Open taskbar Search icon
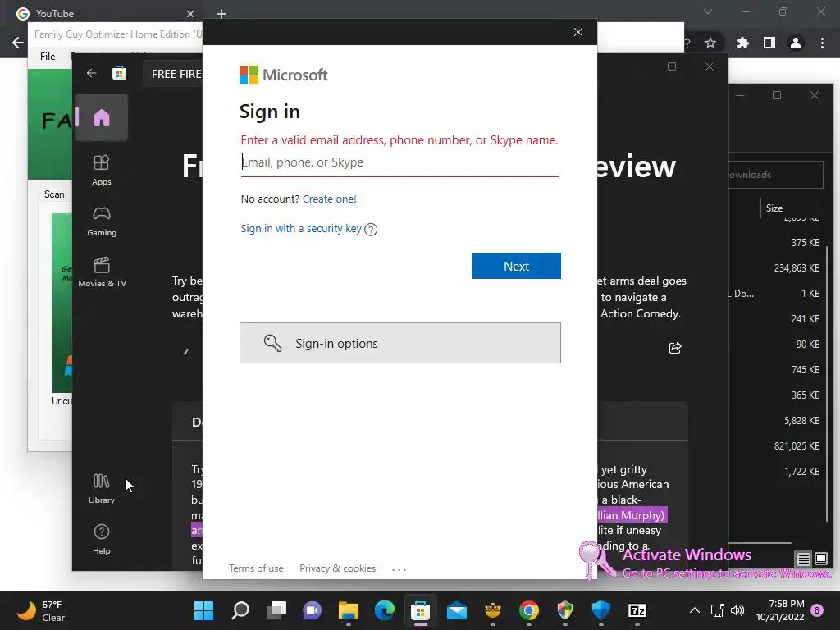 [240, 610]
